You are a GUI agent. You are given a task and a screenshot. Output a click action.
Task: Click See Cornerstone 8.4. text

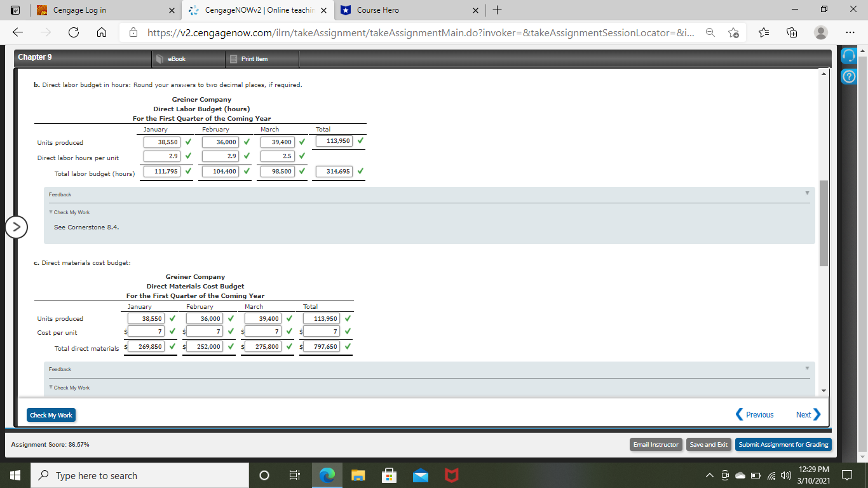(86, 227)
